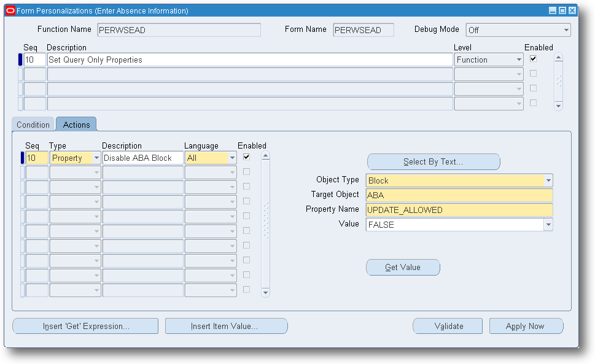
Task: Click the Get Value button
Action: 403,267
